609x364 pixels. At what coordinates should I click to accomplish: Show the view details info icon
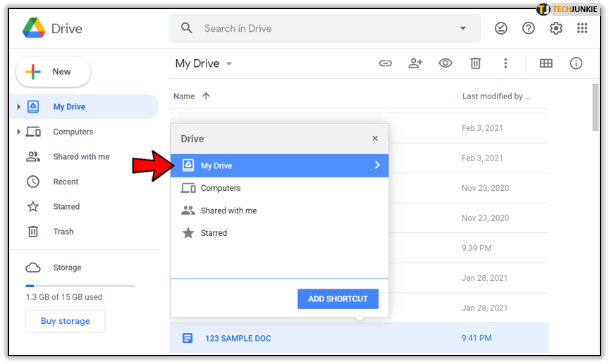tap(576, 63)
